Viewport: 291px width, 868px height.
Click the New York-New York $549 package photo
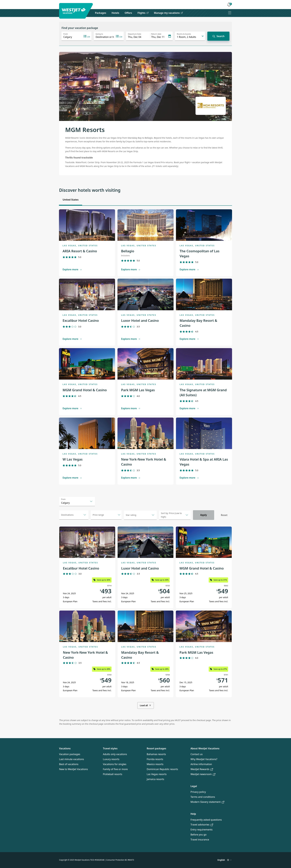coord(87,626)
